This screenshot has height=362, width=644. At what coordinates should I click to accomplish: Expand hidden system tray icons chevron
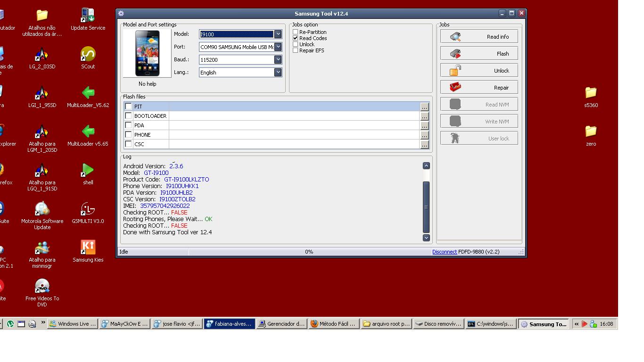[577, 324]
